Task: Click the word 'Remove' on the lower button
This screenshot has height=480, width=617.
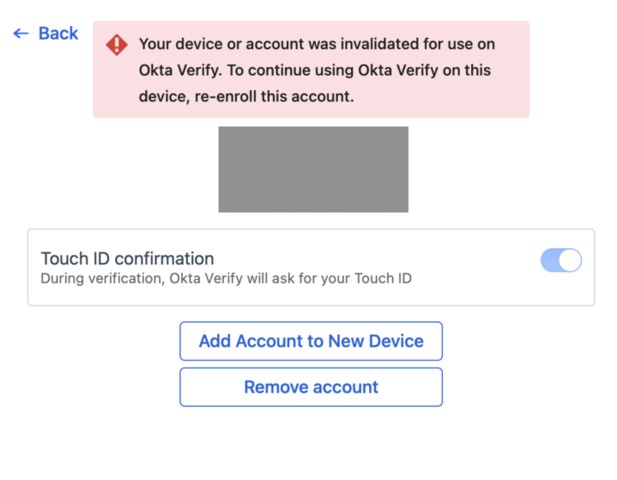Action: [x=276, y=387]
